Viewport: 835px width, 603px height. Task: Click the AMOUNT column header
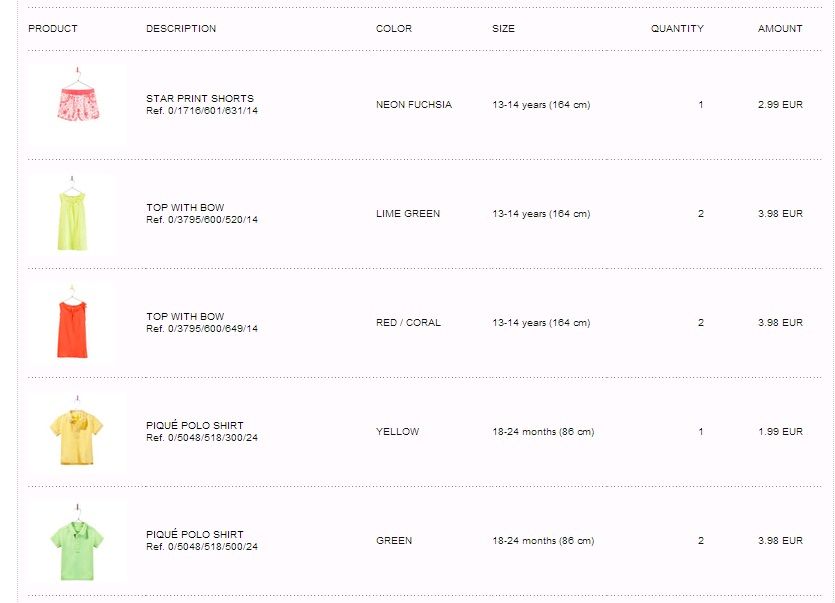pyautogui.click(x=780, y=29)
